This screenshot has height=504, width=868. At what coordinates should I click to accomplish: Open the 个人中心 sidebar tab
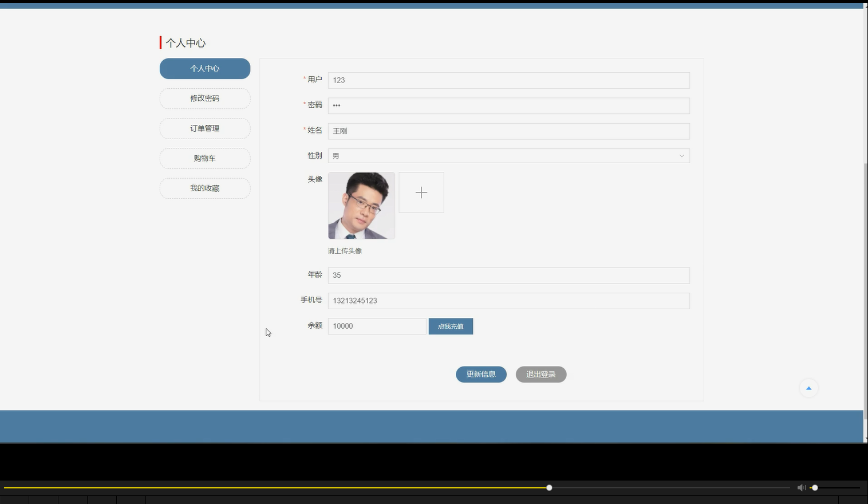coord(205,69)
